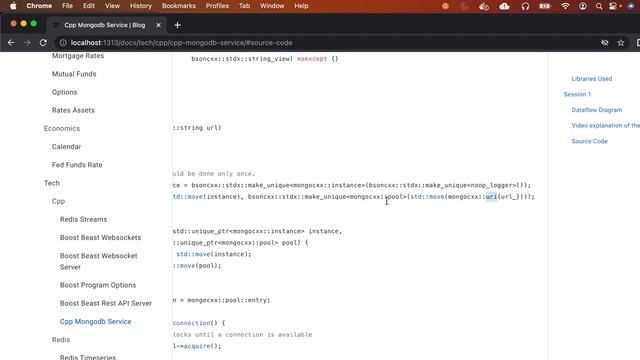Open Fed Funds Rate in sidebar
640x360 pixels.
(x=77, y=165)
